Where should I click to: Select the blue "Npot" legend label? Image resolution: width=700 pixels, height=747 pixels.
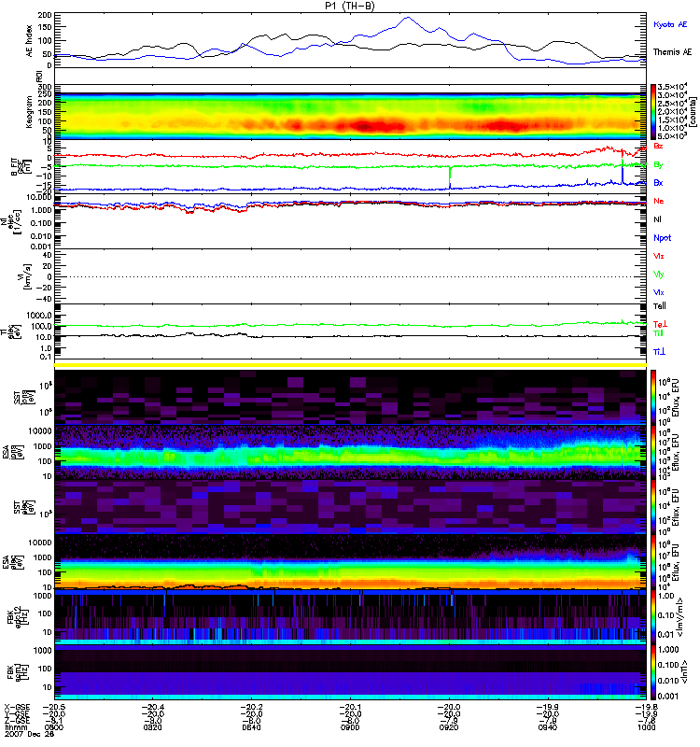pyautogui.click(x=663, y=238)
